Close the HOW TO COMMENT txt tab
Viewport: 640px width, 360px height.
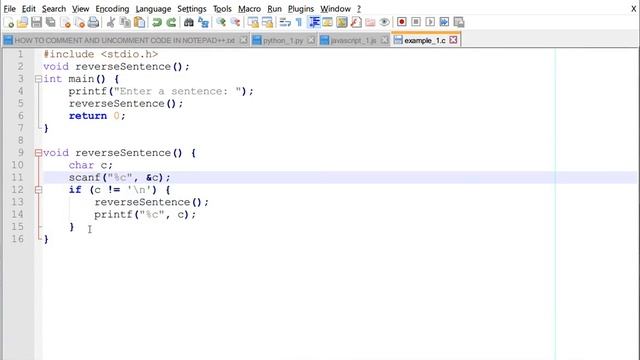(244, 40)
